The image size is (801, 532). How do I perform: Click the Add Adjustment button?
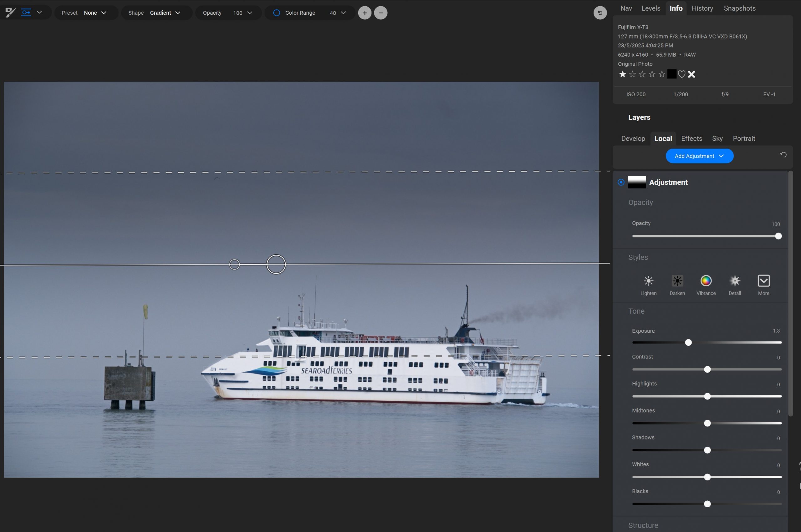pyautogui.click(x=699, y=156)
